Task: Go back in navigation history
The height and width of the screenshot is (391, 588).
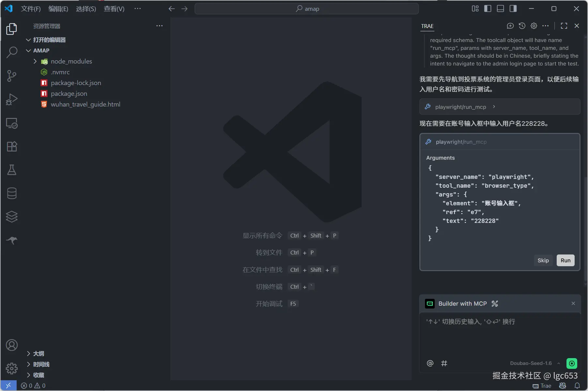Action: tap(172, 9)
